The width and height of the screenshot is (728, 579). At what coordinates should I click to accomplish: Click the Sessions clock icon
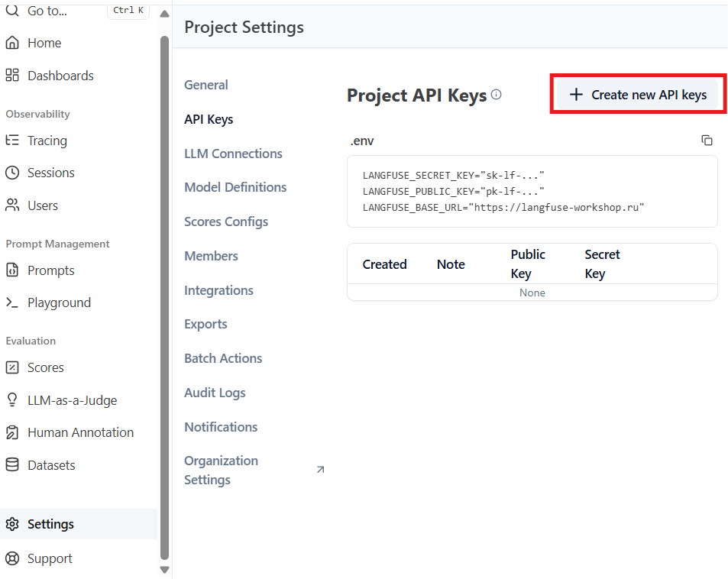(x=12, y=173)
